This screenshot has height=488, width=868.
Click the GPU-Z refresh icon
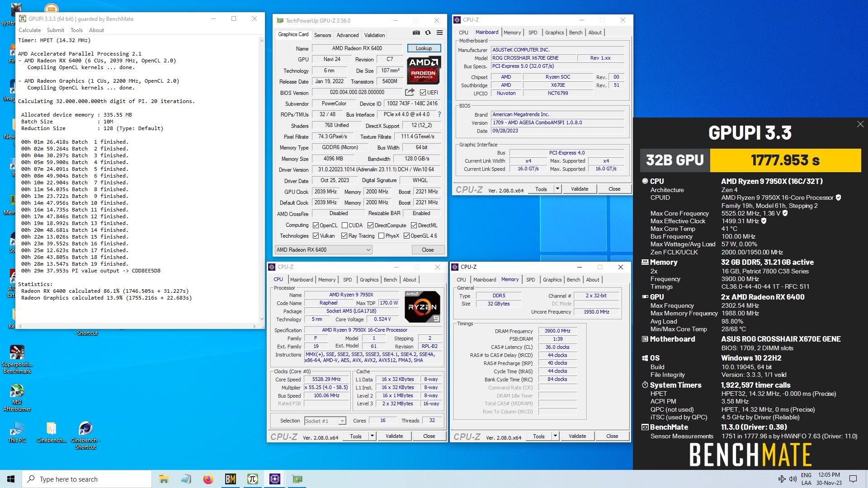(428, 33)
